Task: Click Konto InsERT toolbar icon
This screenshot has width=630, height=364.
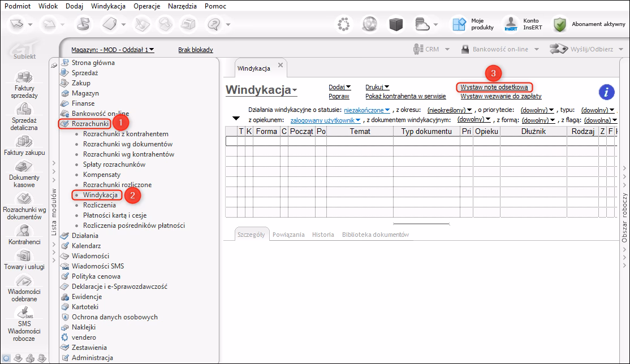Action: (x=511, y=24)
